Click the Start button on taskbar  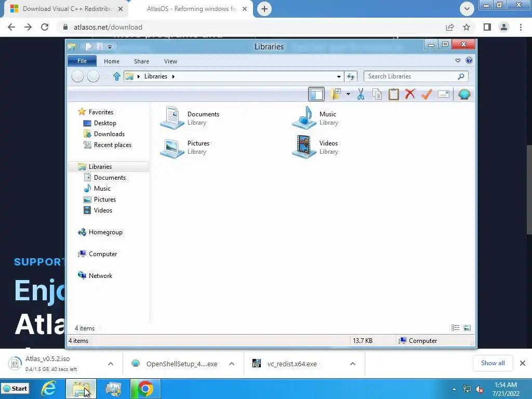(x=15, y=389)
